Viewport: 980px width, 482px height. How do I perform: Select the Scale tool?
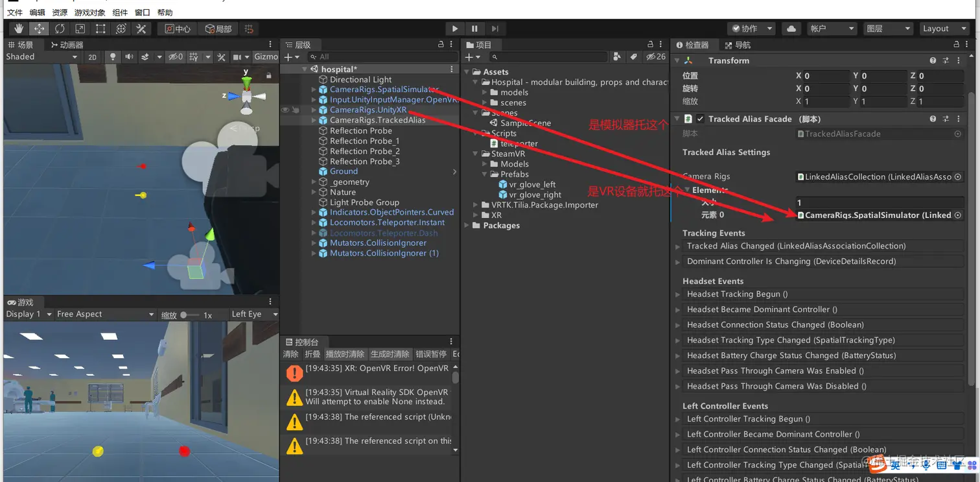point(80,29)
